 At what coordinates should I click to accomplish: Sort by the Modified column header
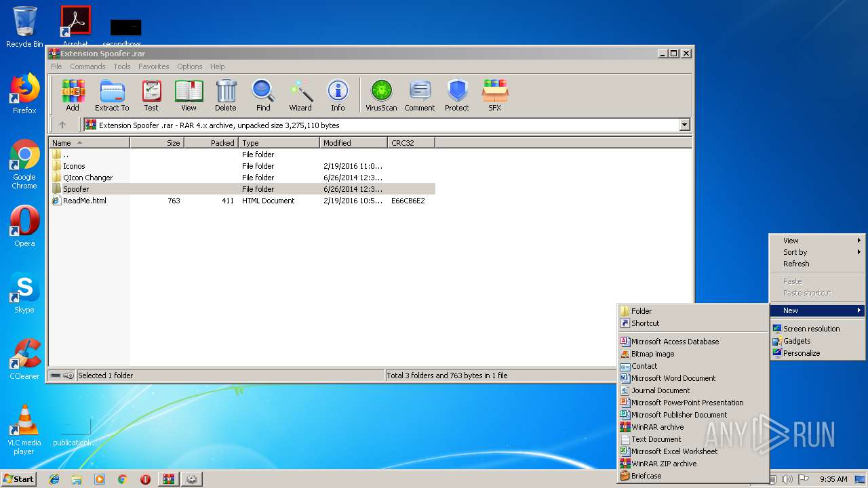point(354,143)
